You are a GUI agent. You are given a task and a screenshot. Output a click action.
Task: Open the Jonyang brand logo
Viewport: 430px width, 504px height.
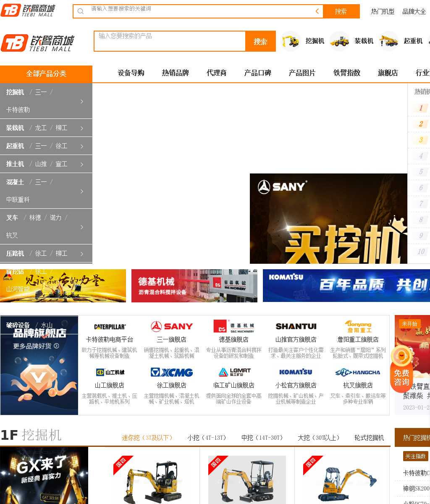(358, 326)
